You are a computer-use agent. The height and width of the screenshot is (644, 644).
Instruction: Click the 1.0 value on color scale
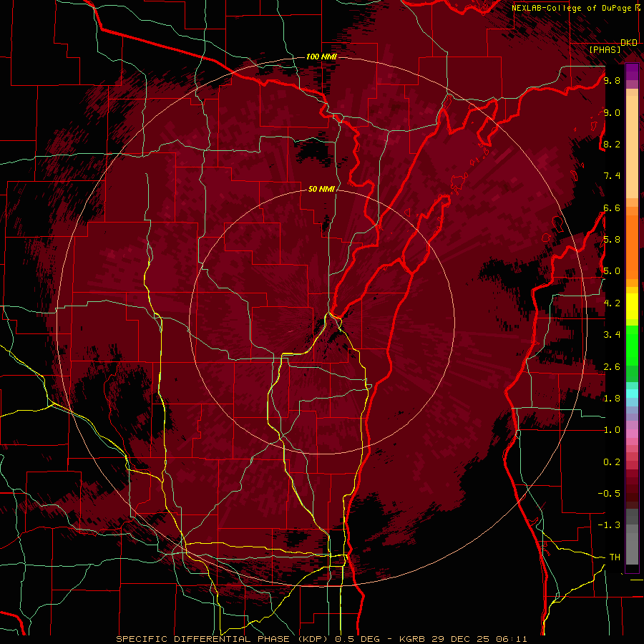[x=612, y=430]
